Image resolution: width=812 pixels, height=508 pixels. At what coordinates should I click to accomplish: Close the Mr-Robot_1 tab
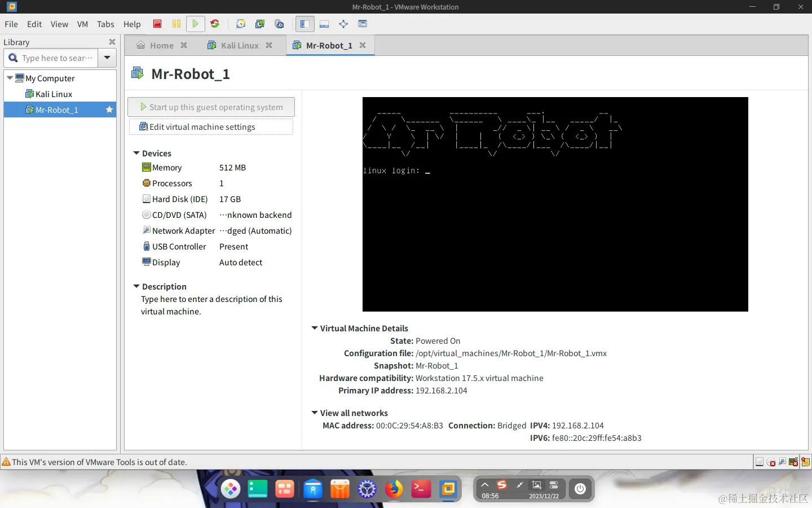tap(363, 45)
